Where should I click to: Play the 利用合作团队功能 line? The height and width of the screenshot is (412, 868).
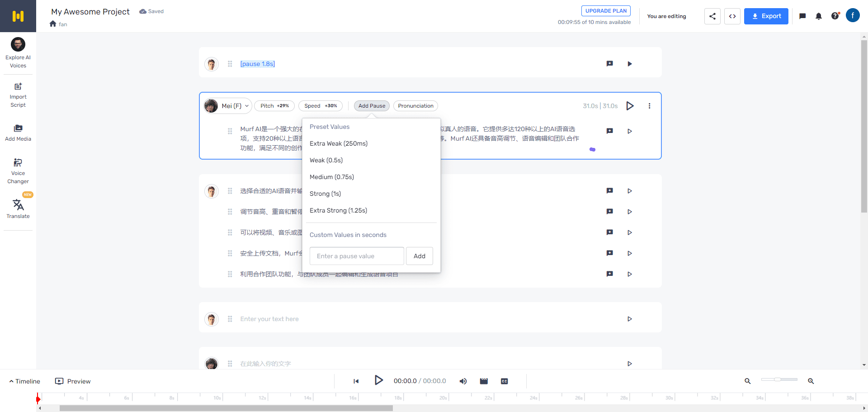point(630,274)
